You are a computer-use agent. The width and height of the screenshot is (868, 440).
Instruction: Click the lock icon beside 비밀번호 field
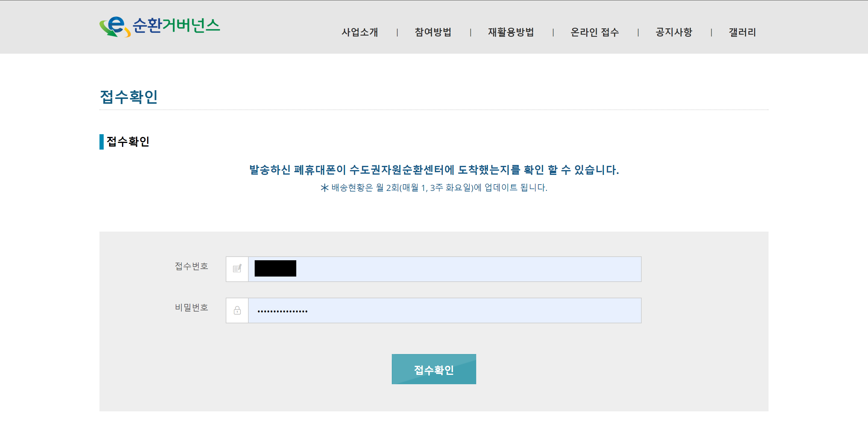coord(237,310)
